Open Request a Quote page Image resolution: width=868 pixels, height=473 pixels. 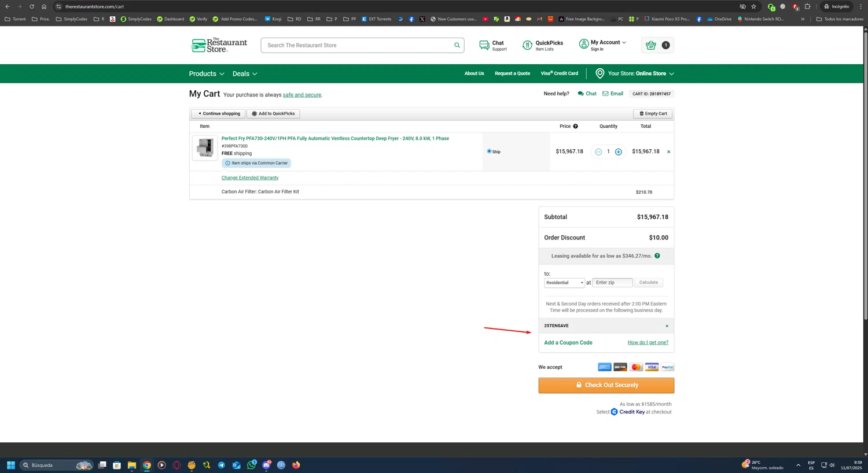pyautogui.click(x=512, y=73)
